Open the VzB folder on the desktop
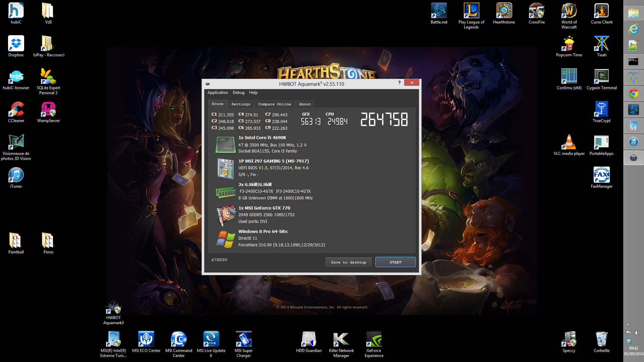The image size is (644, 362). (x=48, y=13)
